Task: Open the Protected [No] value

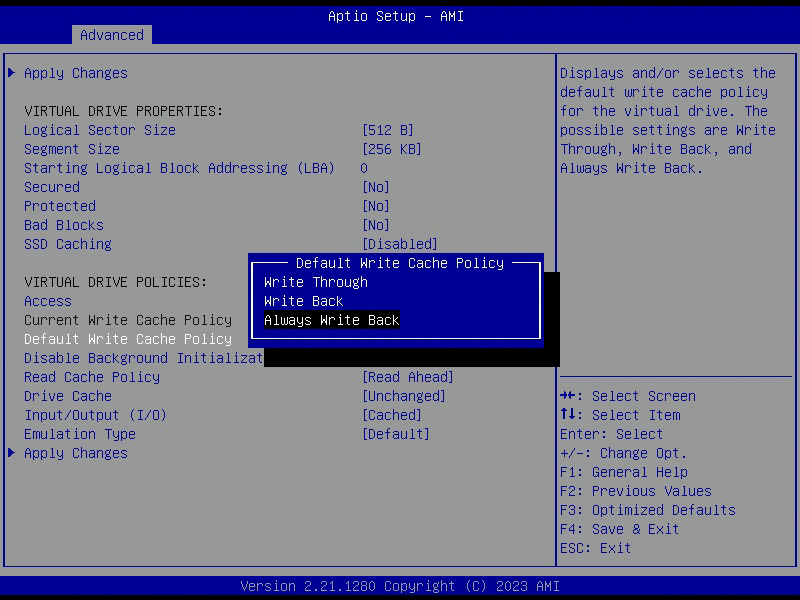Action: 376,206
